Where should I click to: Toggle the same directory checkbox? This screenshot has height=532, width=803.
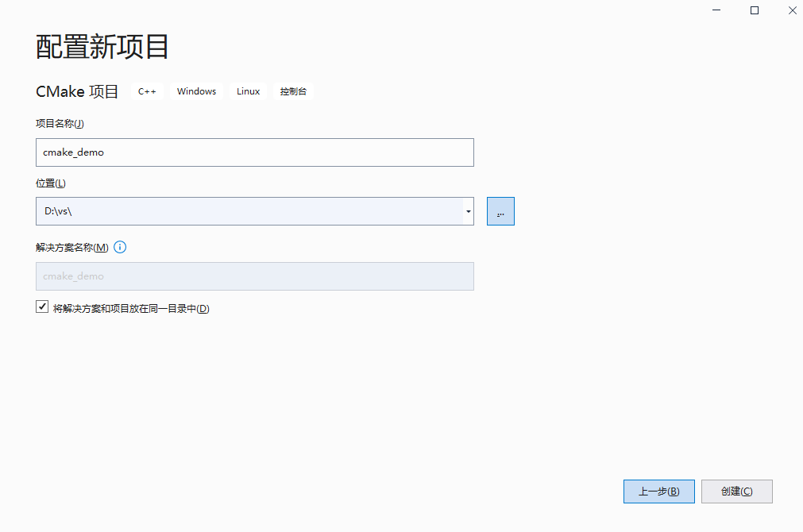click(x=42, y=306)
